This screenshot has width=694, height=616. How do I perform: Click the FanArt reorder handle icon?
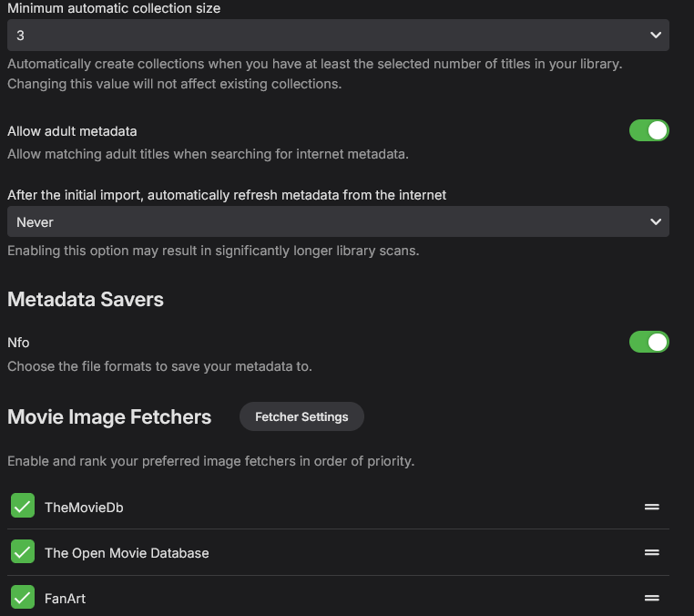click(651, 598)
